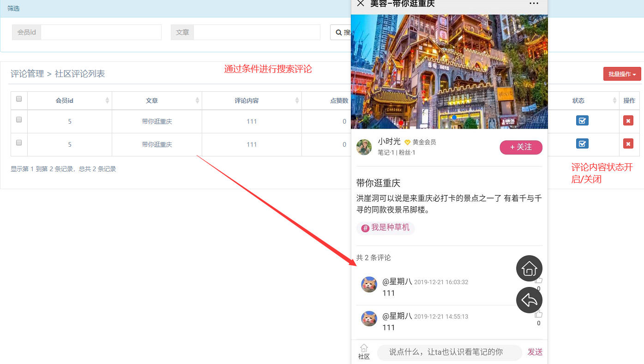Focus the 会员id filter input

101,32
